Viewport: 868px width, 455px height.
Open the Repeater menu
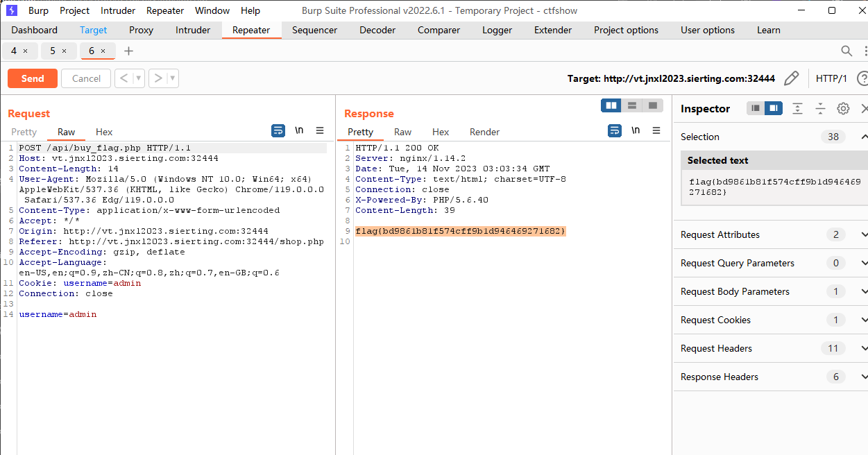[x=165, y=10]
